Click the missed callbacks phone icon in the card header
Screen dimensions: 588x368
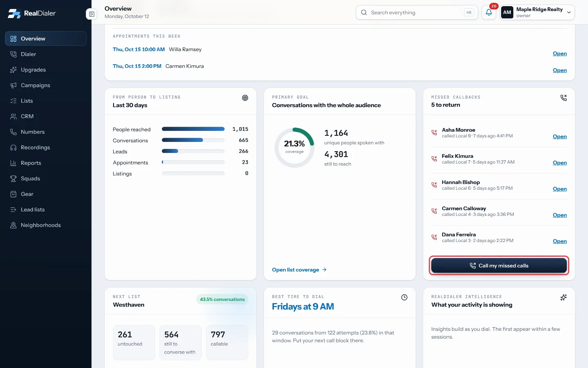point(563,98)
